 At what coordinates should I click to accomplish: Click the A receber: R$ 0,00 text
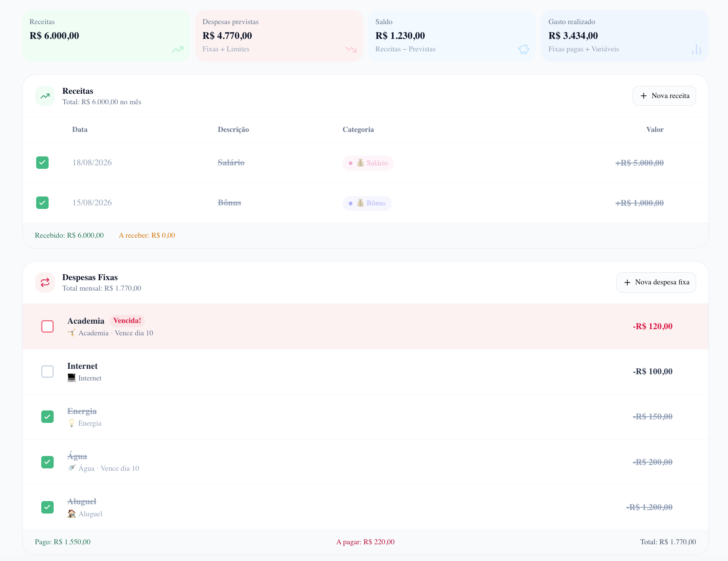pyautogui.click(x=147, y=235)
